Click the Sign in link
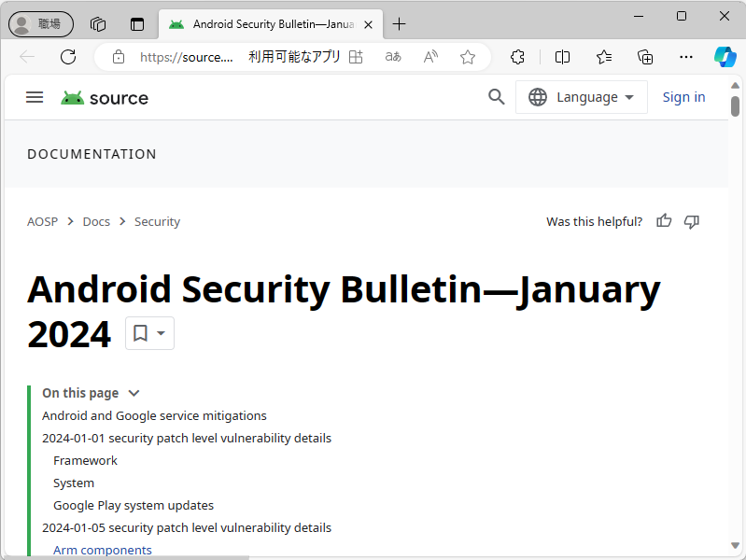This screenshot has width=746, height=560. 683,97
